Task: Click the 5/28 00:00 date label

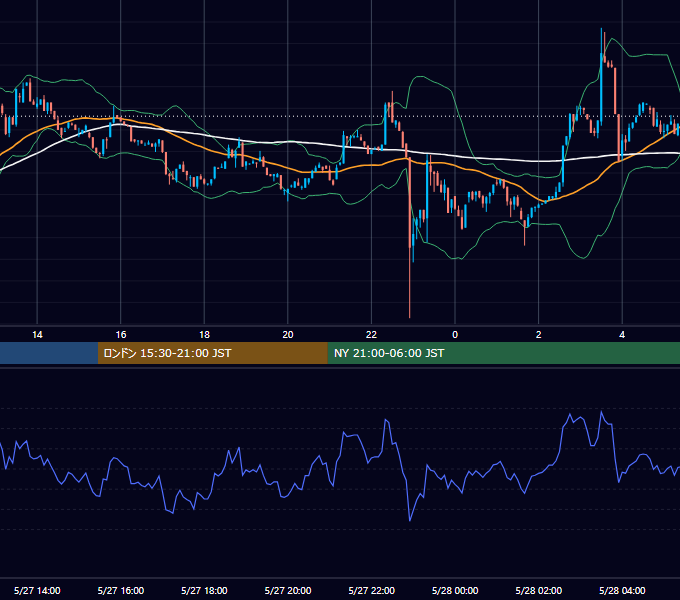Action: [x=455, y=590]
